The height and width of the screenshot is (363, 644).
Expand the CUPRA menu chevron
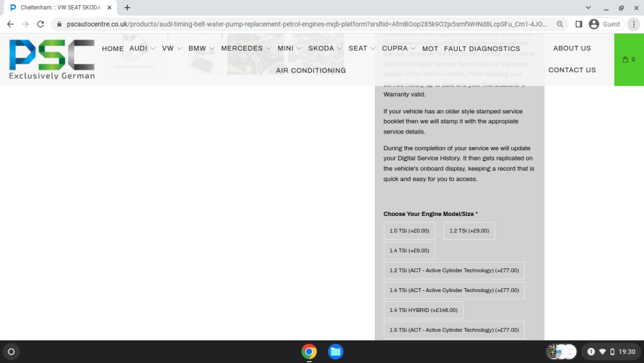click(x=413, y=48)
